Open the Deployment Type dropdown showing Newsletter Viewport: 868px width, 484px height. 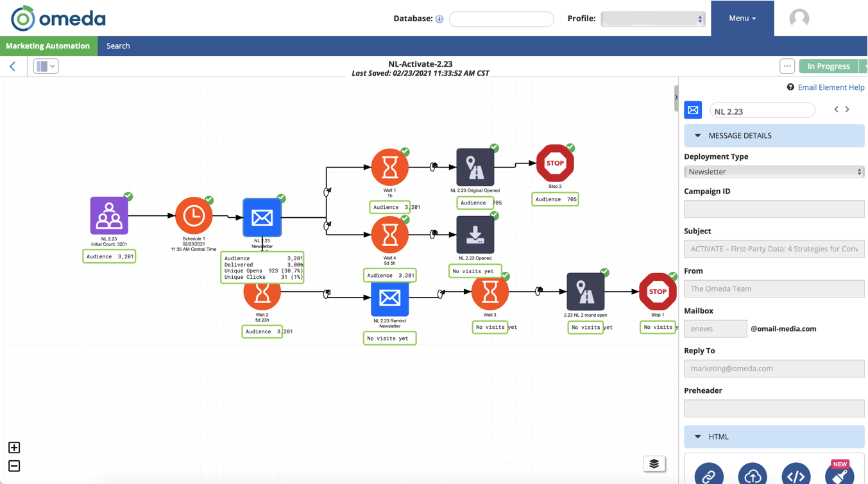pos(774,172)
